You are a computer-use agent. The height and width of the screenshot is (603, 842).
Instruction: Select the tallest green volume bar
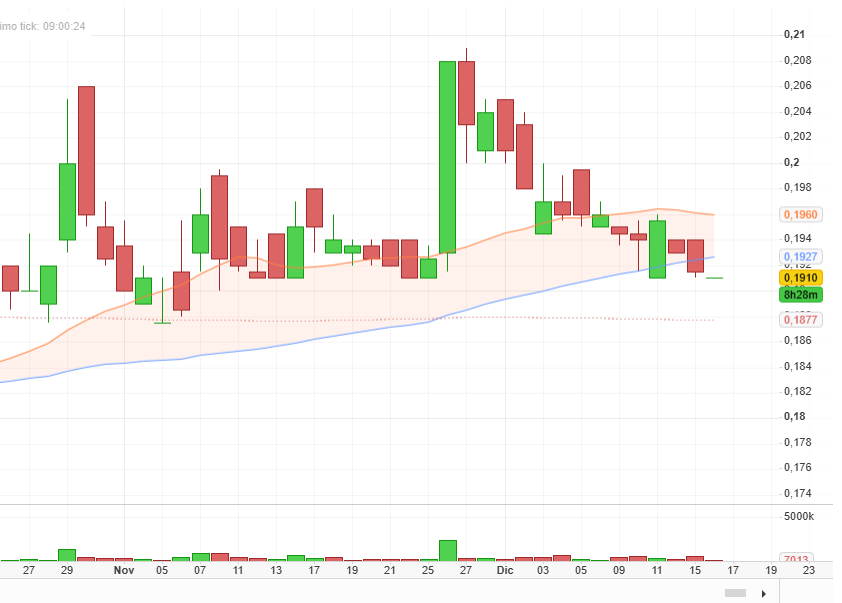pos(448,551)
